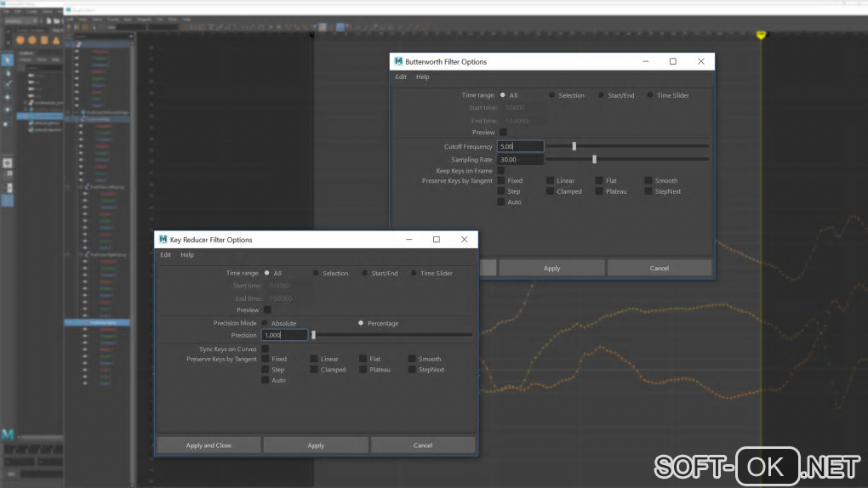868x488 pixels.
Task: Choose Time Slider range in Key Reducer
Action: 414,273
